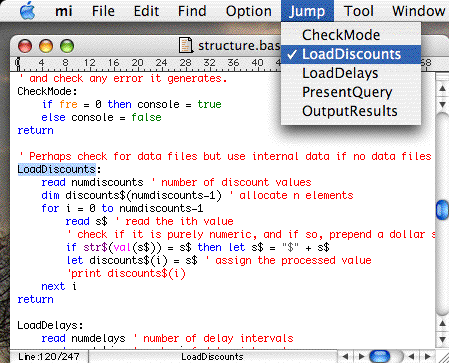The image size is (449, 363).
Task: Click the rightmost horizontal scroll-right arrow
Action: [x=427, y=357]
